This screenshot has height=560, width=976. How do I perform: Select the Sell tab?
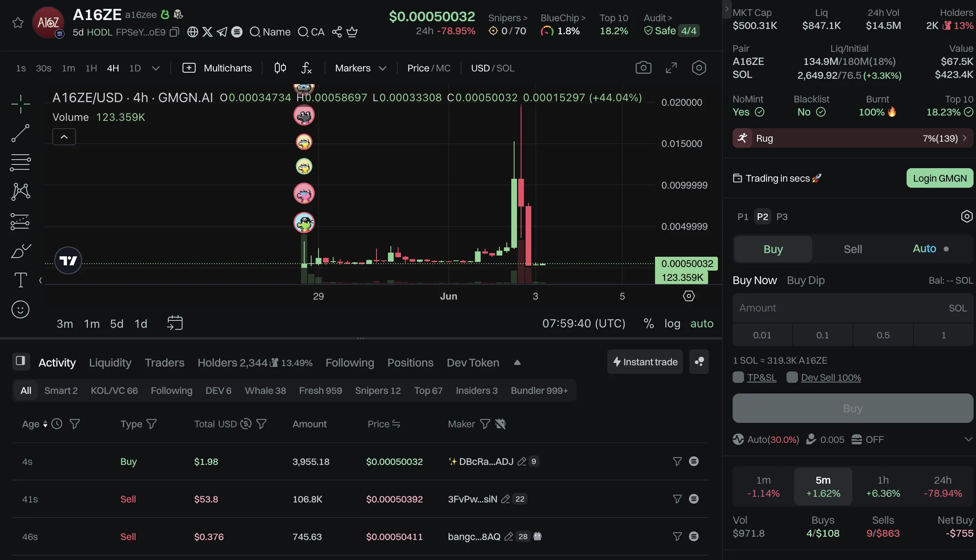853,249
